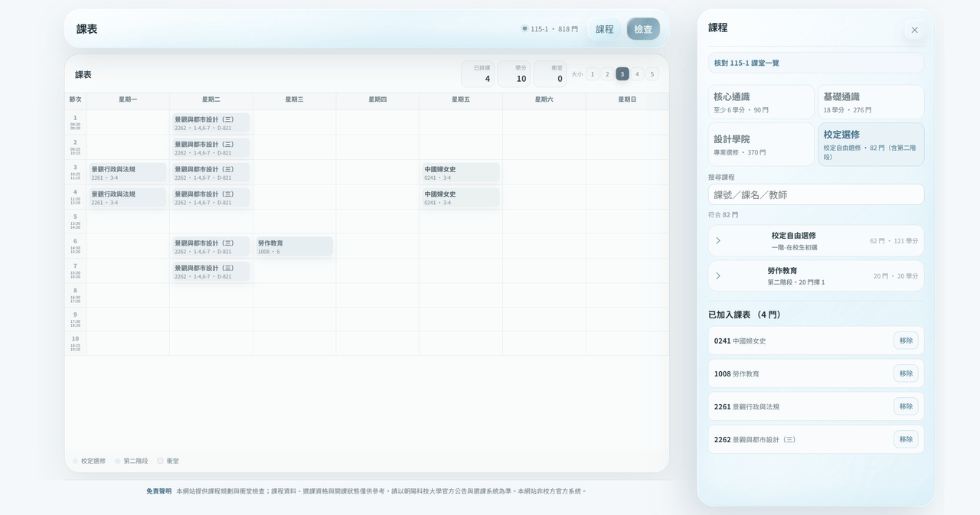
Task: Click the 檢查 button in header
Action: coord(643,29)
